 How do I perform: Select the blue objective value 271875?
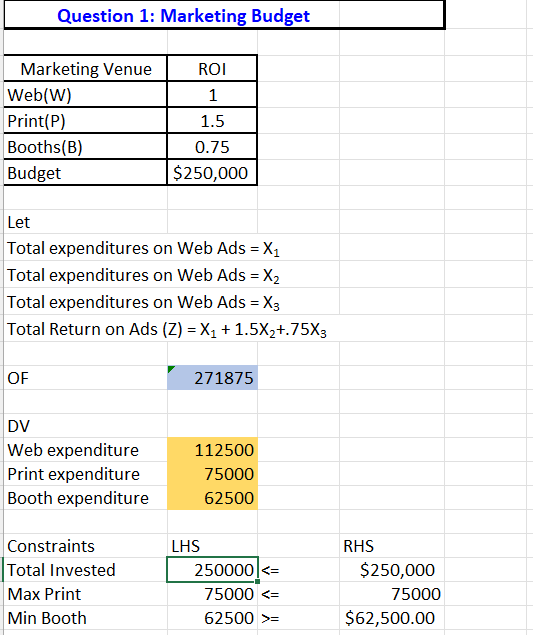coord(212,378)
